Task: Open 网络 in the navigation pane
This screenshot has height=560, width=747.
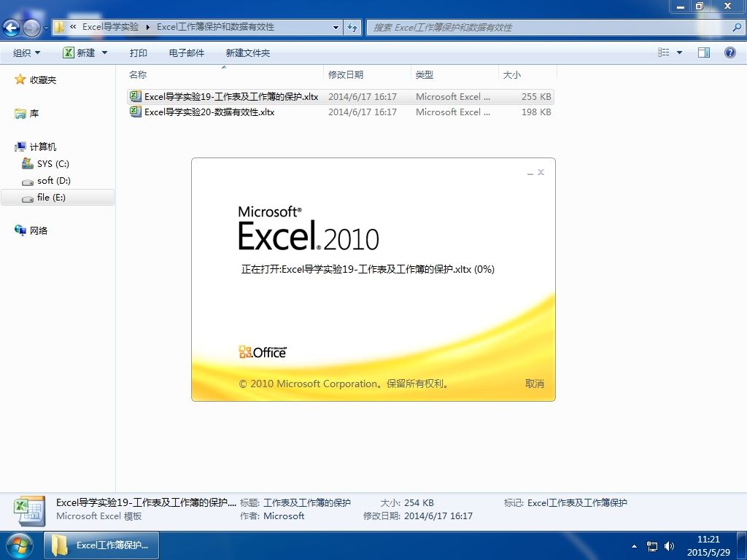Action: click(31, 230)
